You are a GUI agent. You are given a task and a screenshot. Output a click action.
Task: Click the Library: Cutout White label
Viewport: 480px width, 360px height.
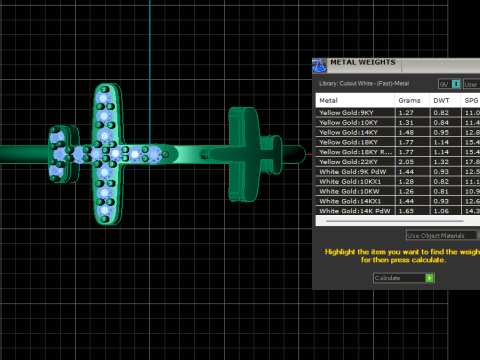point(364,83)
